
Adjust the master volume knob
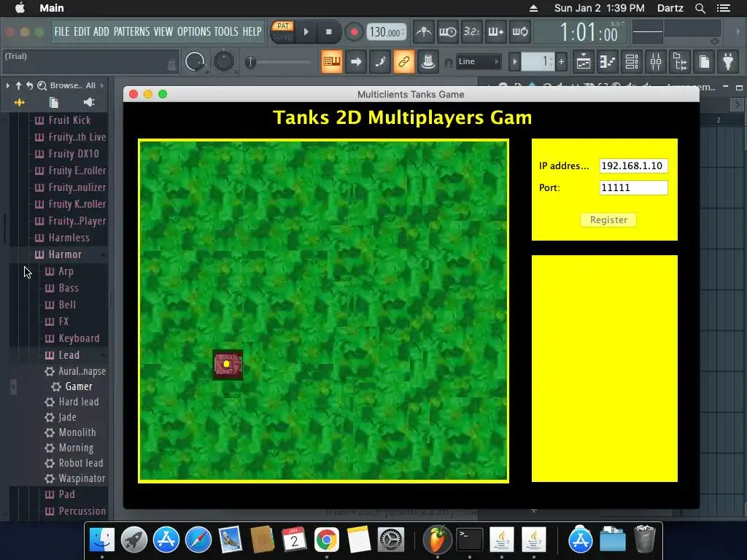pyautogui.click(x=194, y=61)
